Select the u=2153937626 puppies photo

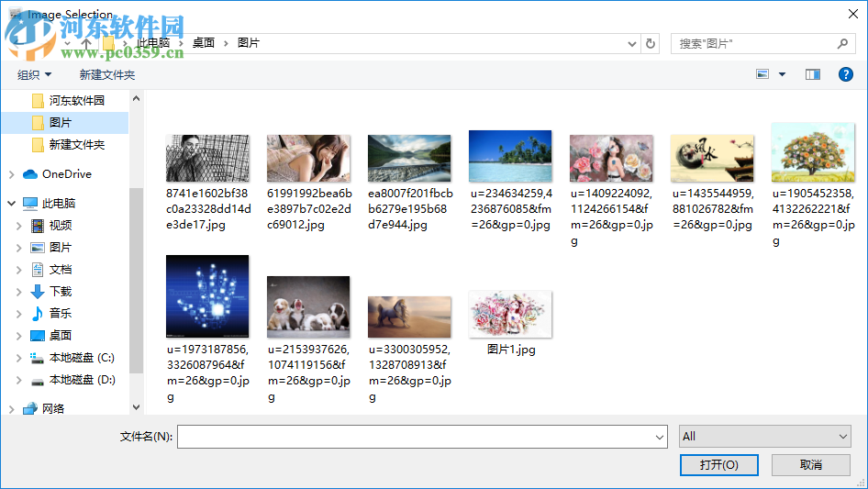(308, 306)
